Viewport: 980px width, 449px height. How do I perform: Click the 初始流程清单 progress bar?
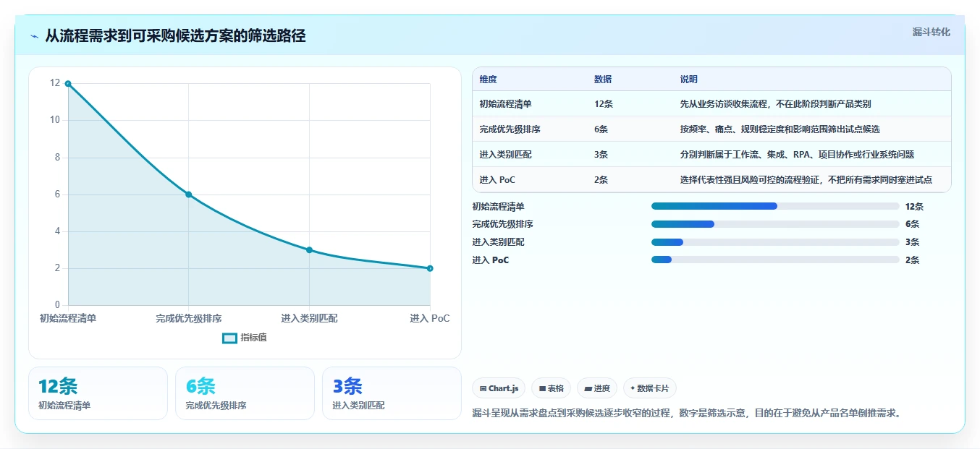pos(775,206)
